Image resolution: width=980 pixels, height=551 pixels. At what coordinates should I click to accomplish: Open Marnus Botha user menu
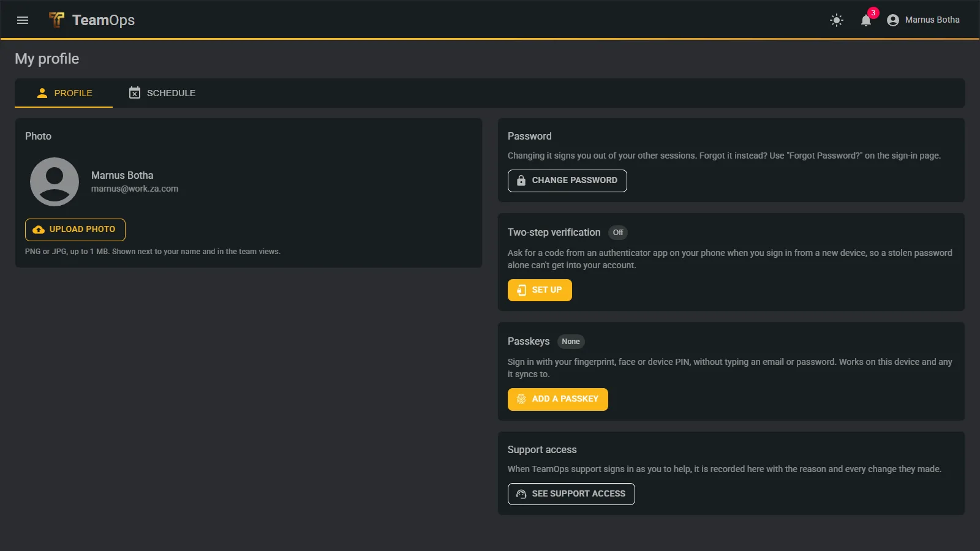924,20
